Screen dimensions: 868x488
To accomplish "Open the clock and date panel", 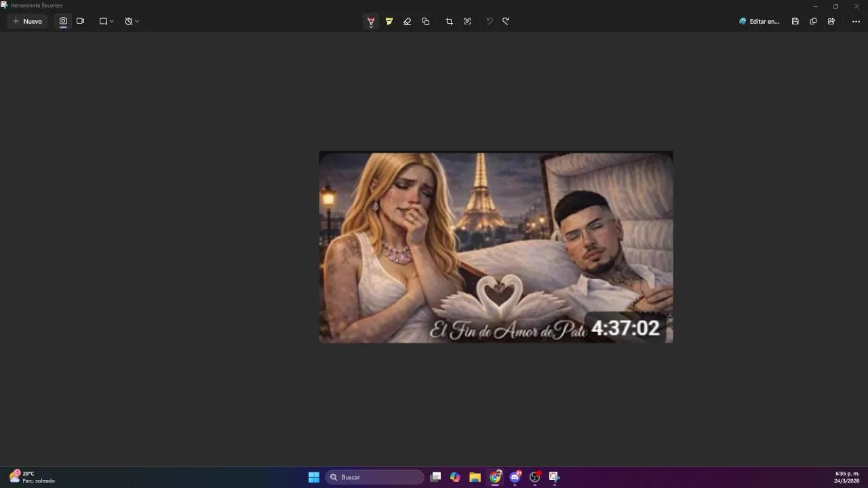I will (847, 477).
